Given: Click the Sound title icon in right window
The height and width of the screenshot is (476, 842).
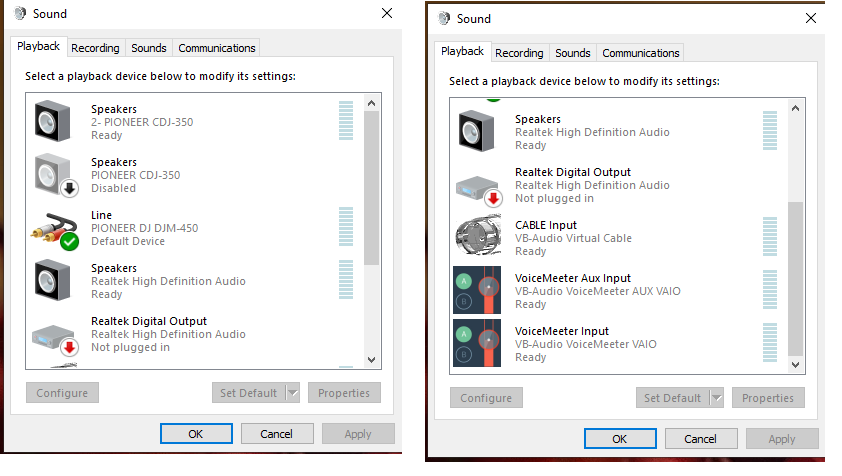Looking at the screenshot, I should pos(444,18).
